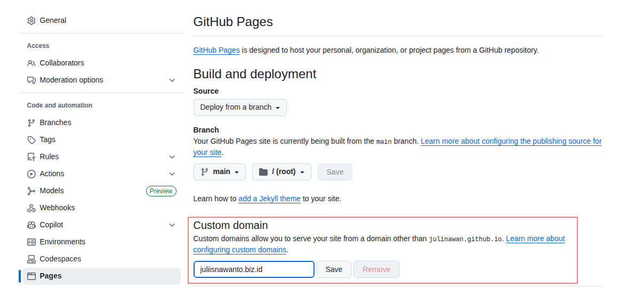Click the Branches git-branch icon in sidebar
Image resolution: width=644 pixels, height=288 pixels.
click(31, 122)
